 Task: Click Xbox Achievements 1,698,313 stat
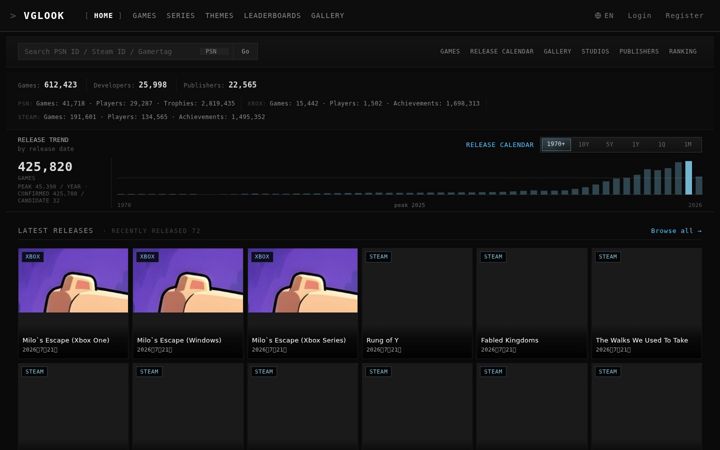436,103
